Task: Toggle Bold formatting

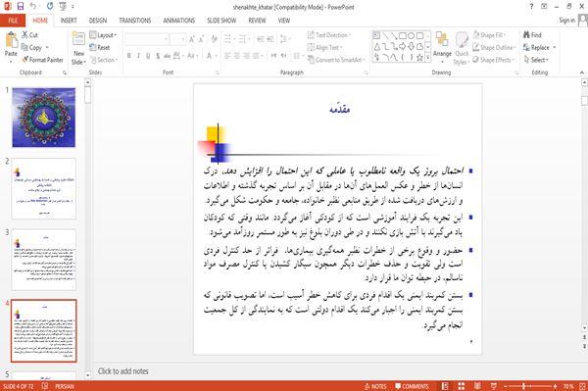Action: click(129, 56)
